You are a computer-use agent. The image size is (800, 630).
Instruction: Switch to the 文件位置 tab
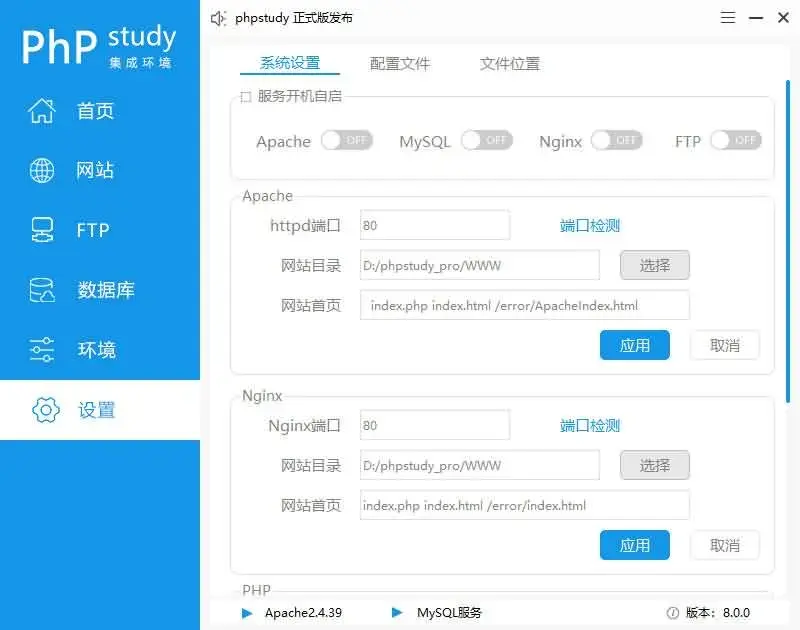point(510,64)
